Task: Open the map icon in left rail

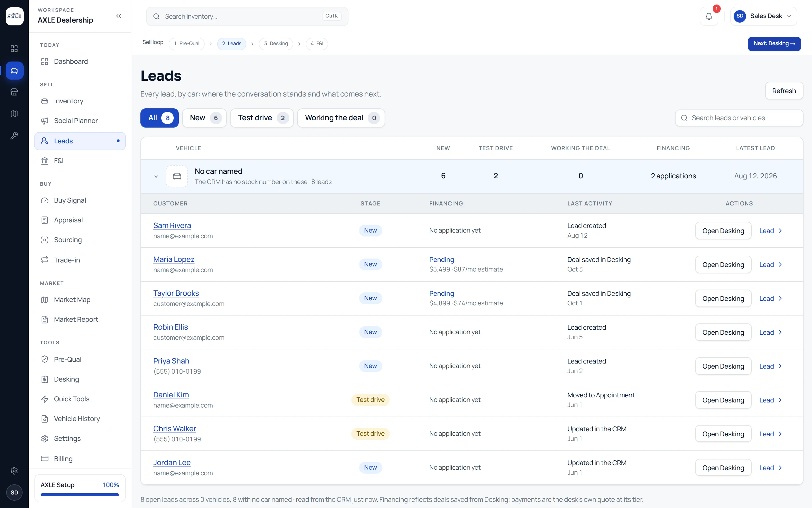Action: click(14, 113)
